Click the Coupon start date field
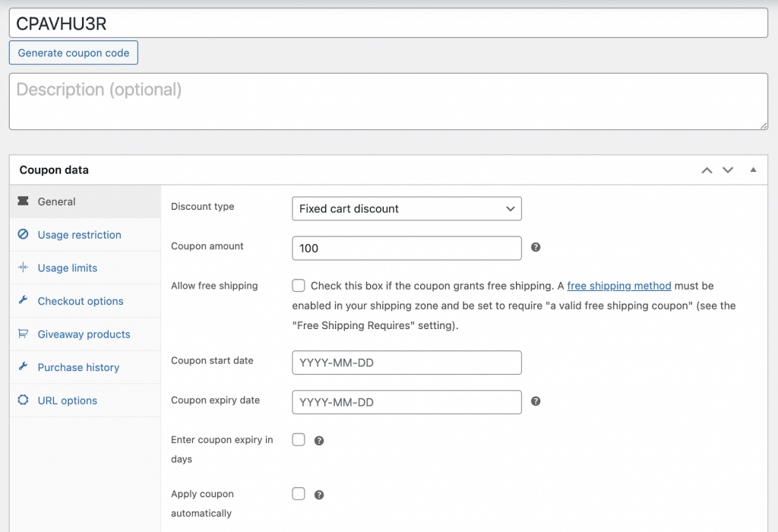The height and width of the screenshot is (532, 778). pyautogui.click(x=406, y=363)
